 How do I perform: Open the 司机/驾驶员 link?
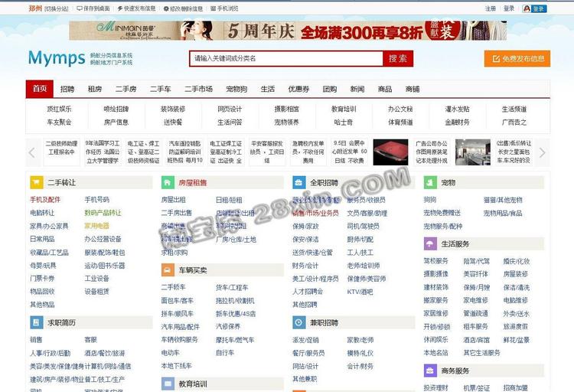tap(363, 226)
